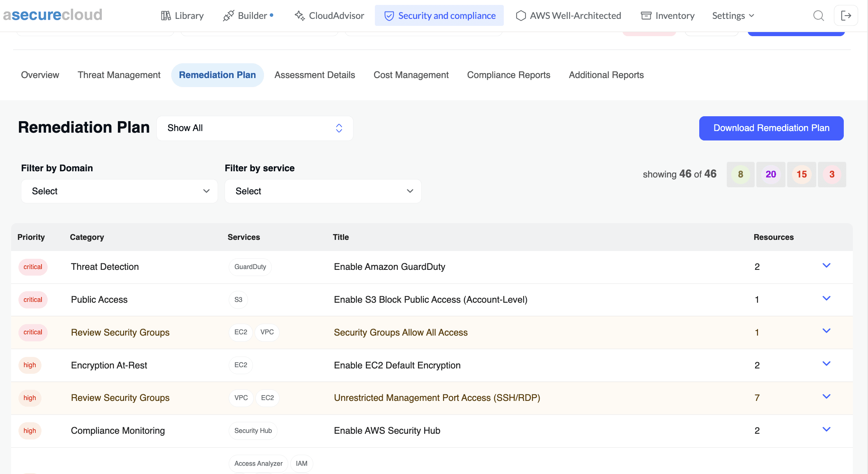Click the Category column header
The height and width of the screenshot is (474, 868).
pos(87,237)
